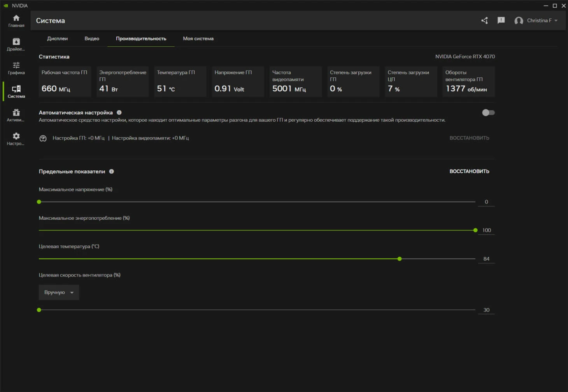The image size is (568, 392).
Task: Click the Максимальное энергопотребление value field
Action: 486,230
